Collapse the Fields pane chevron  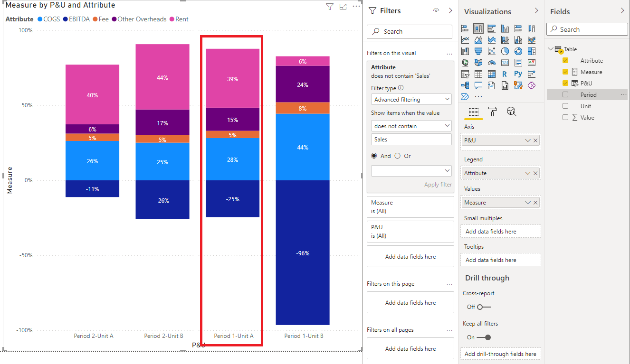[622, 11]
